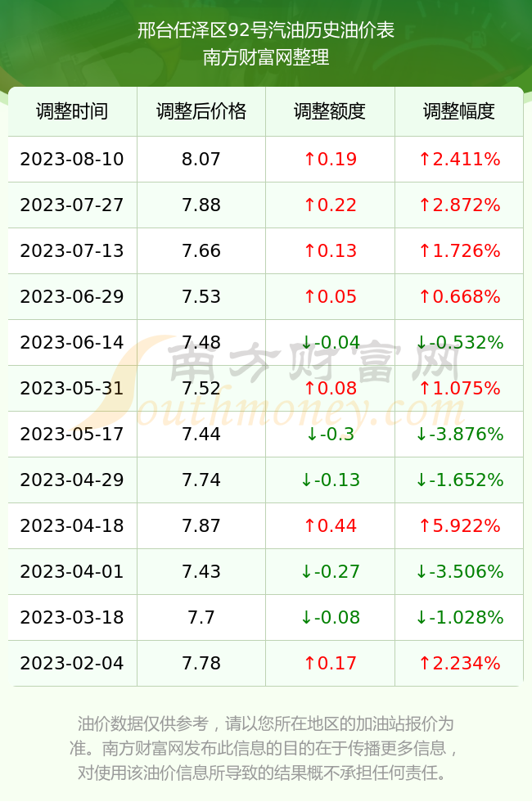Click the title 邢台任泽区92号汽油历史油价表
This screenshot has width=532, height=802.
(x=266, y=31)
